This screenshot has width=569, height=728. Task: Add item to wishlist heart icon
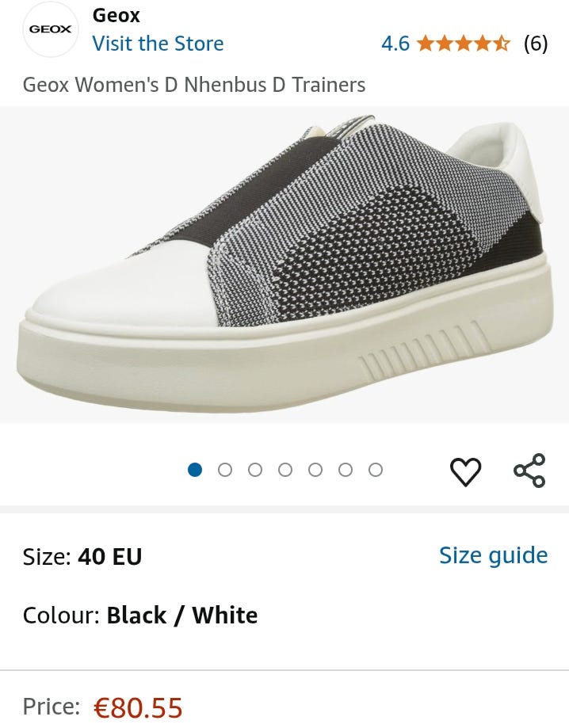point(465,471)
